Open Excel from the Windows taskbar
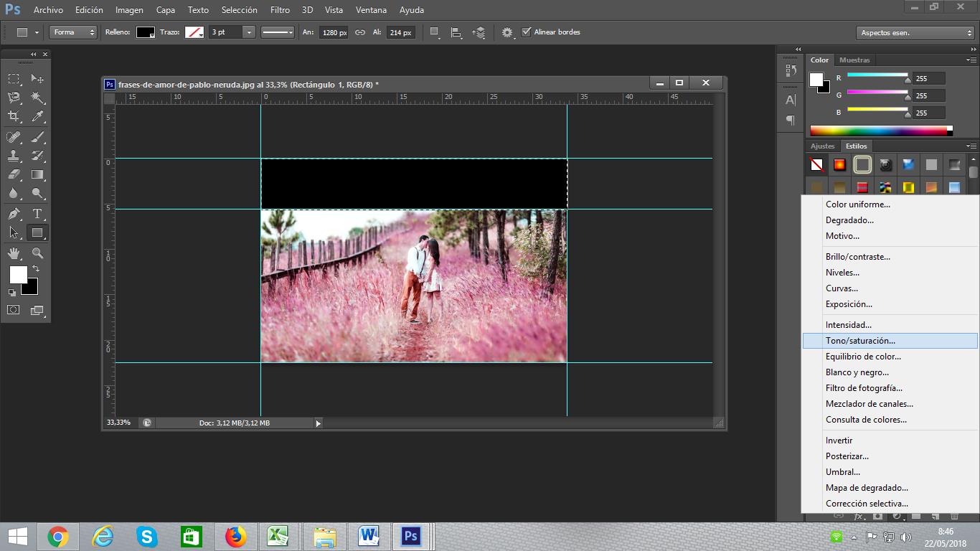 pos(278,536)
